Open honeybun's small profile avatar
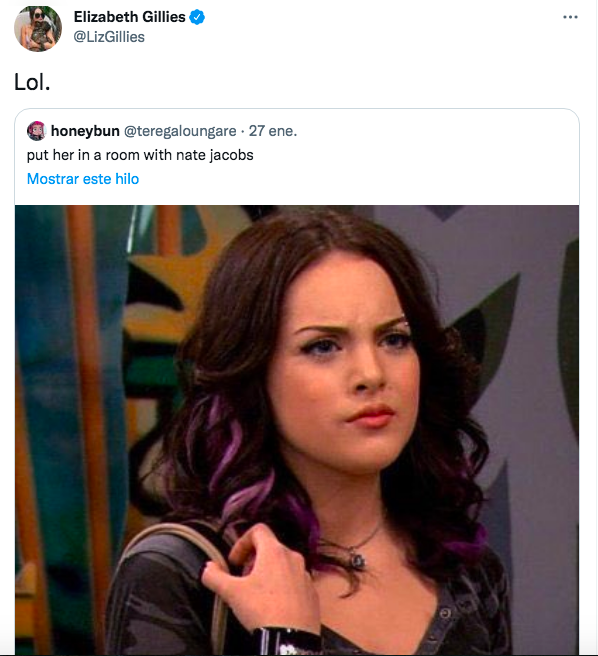Screen dimensions: 598x656 [36, 131]
